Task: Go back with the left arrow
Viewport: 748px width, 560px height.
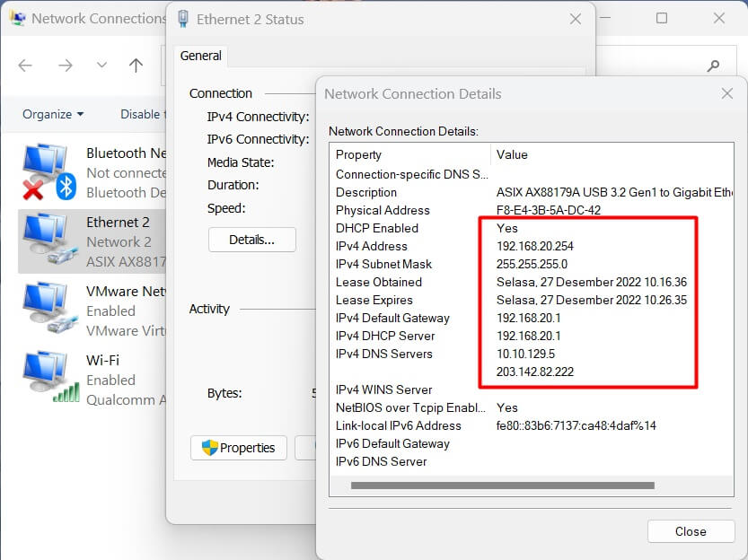Action: pos(25,66)
